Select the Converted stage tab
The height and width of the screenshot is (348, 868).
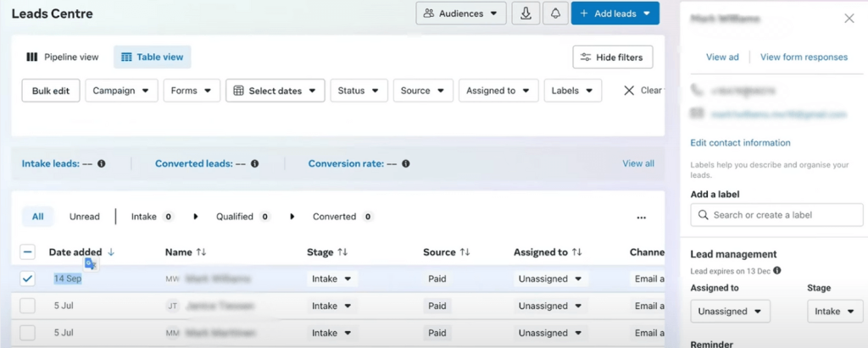coord(342,217)
